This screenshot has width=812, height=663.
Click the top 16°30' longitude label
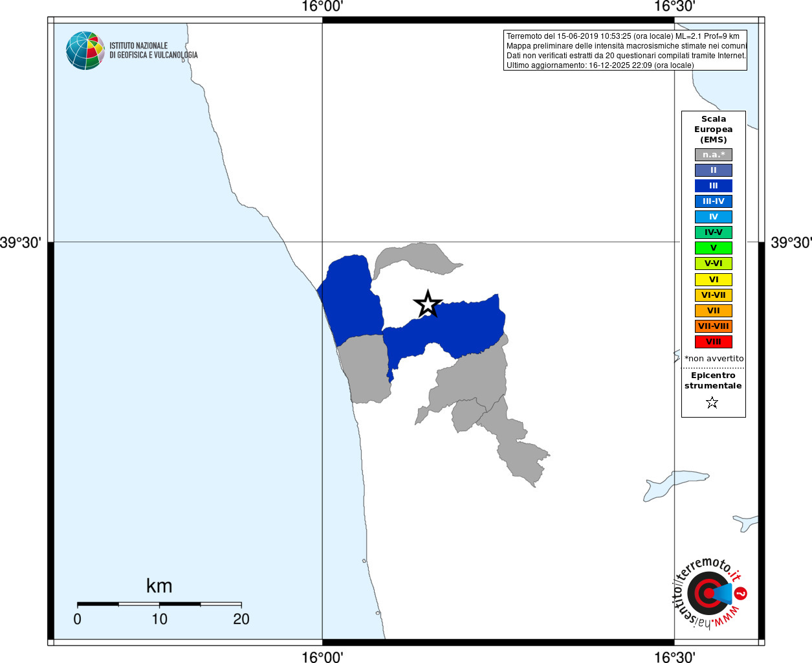click(674, 6)
